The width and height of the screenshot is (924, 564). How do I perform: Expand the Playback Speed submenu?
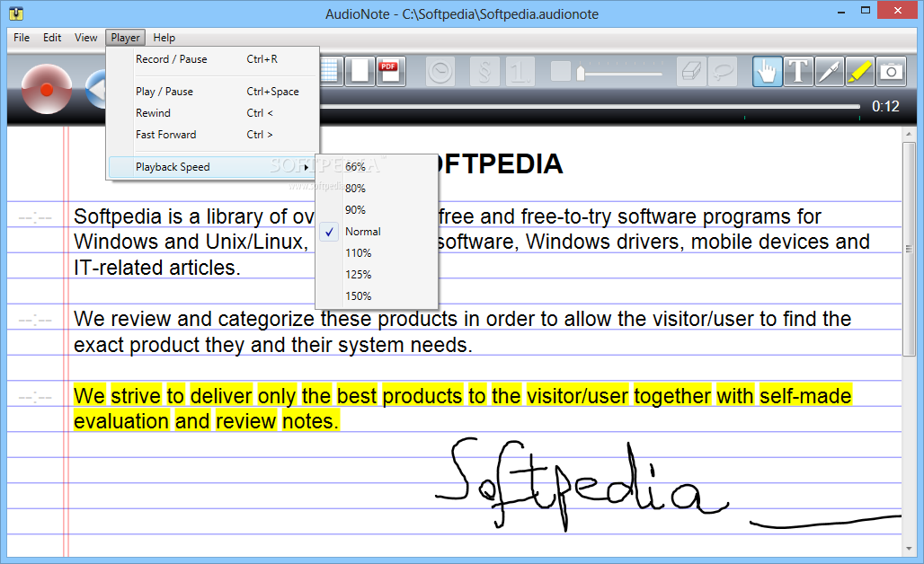(213, 167)
